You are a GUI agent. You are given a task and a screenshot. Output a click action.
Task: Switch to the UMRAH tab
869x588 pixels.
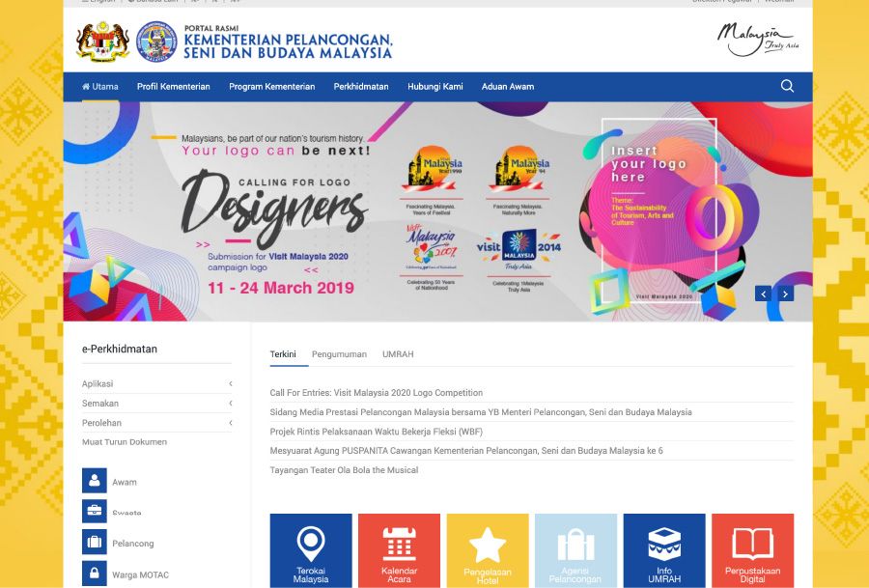[398, 354]
